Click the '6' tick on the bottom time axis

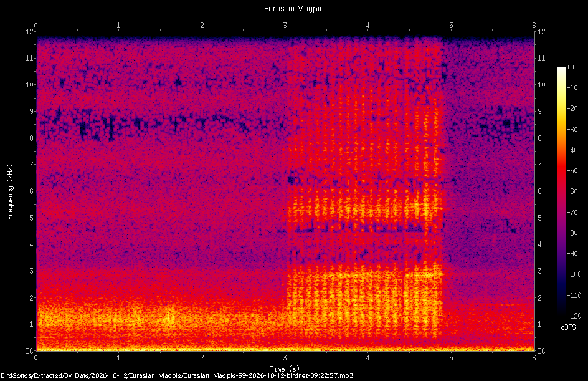pos(534,358)
